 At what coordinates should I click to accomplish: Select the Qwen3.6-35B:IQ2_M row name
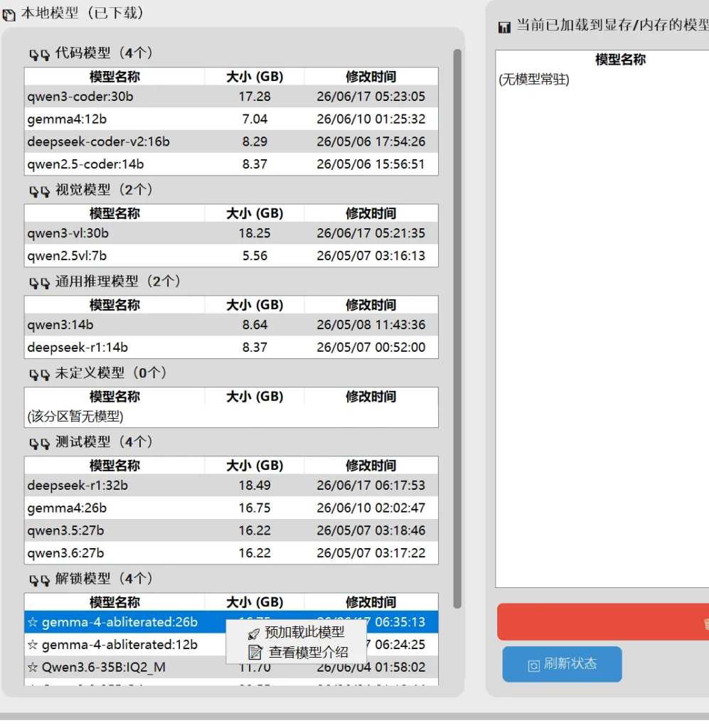tap(104, 668)
